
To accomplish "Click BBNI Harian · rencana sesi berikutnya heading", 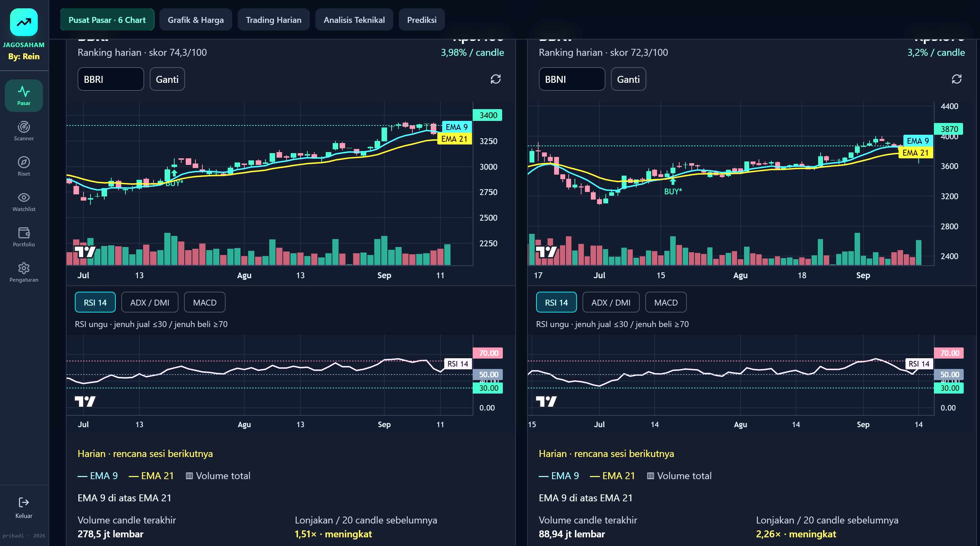I will point(606,453).
